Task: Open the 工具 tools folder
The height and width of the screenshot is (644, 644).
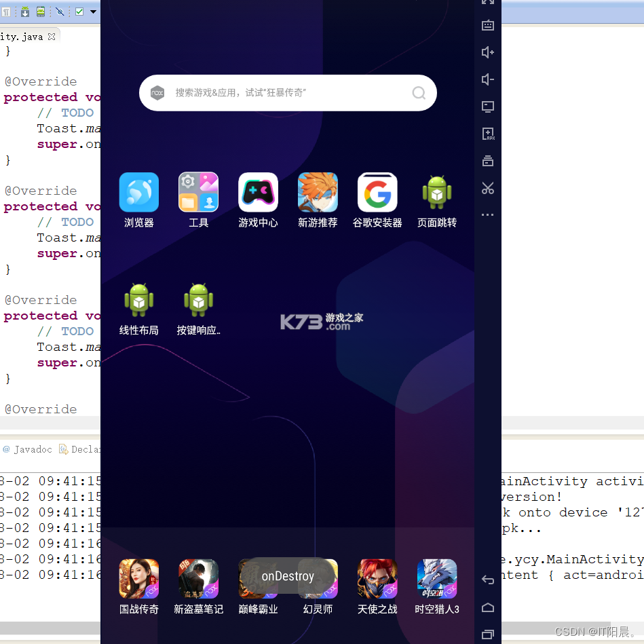Action: tap(198, 200)
